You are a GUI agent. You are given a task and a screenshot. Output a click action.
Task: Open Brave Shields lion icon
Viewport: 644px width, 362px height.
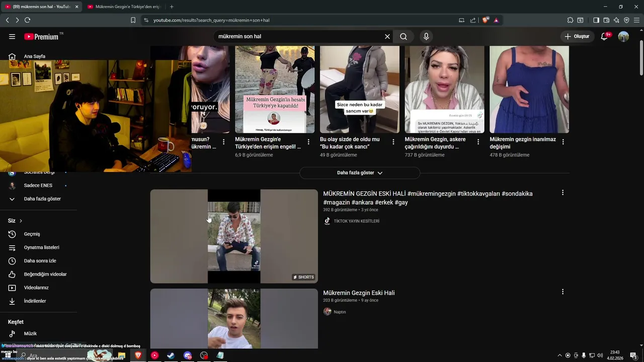pos(485,20)
